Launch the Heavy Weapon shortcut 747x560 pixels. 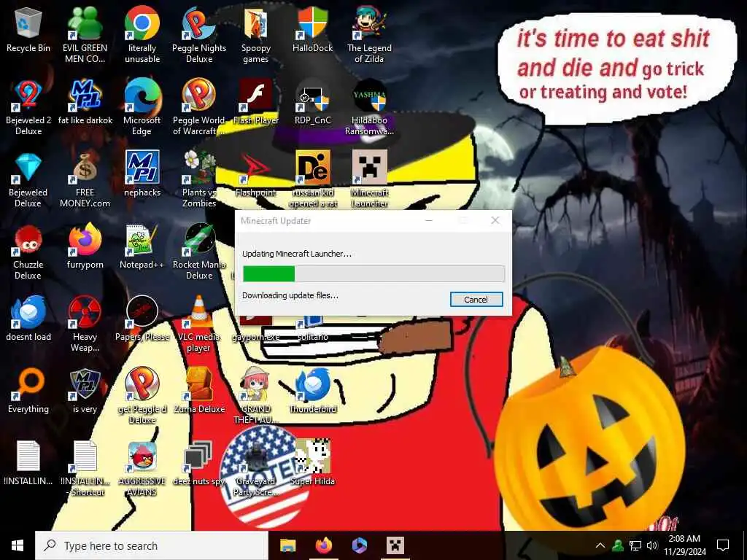click(x=85, y=324)
